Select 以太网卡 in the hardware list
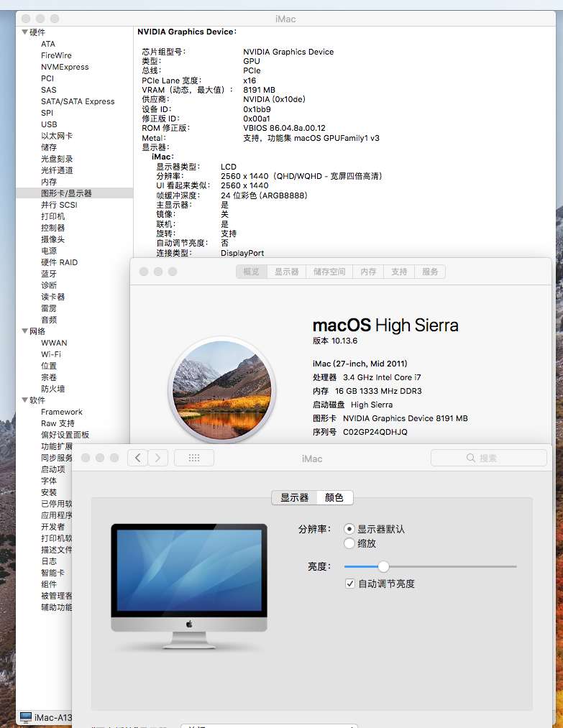Image resolution: width=563 pixels, height=728 pixels. click(x=57, y=136)
